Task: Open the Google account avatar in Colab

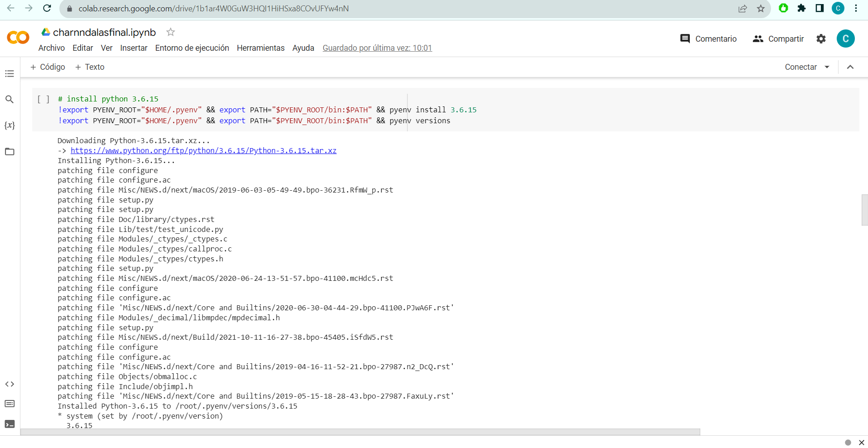Action: click(x=845, y=39)
